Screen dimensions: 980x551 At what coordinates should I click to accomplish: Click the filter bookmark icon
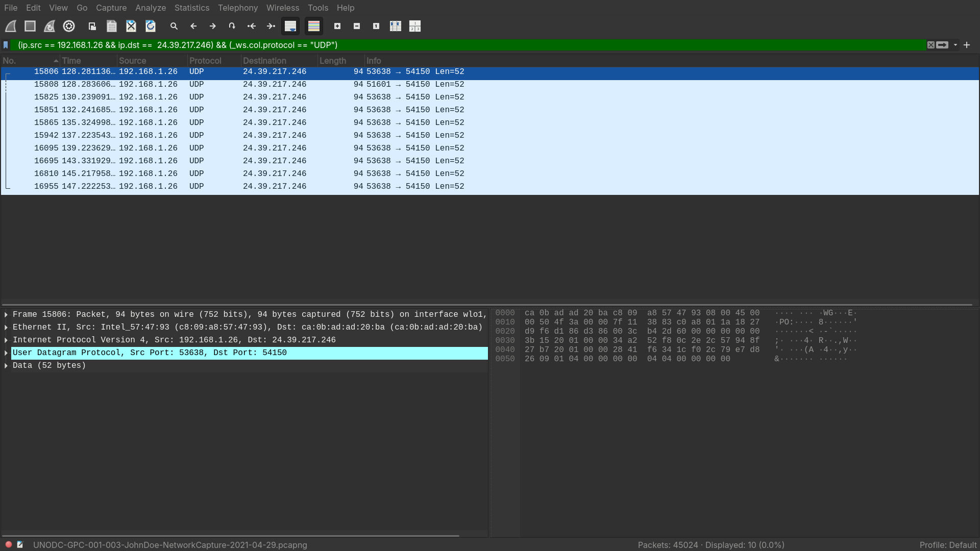6,45
